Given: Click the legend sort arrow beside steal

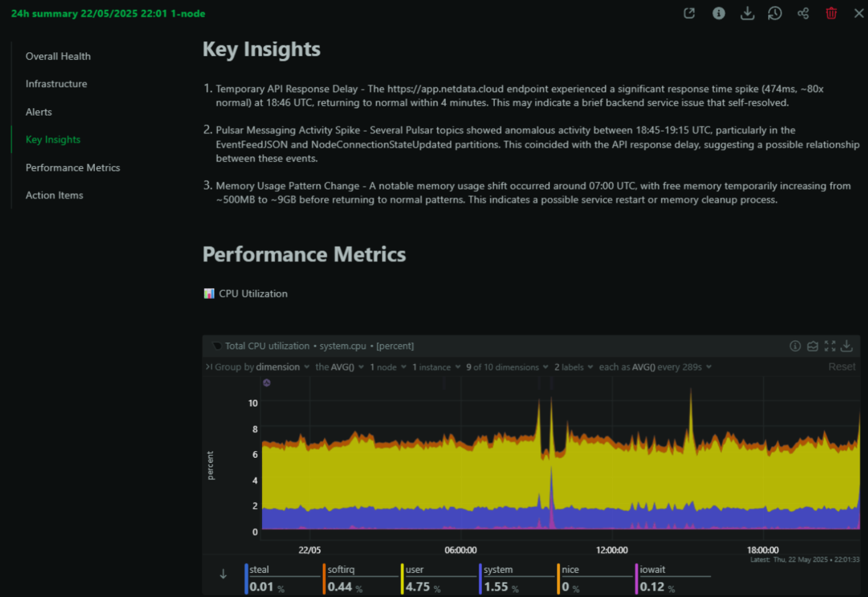Looking at the screenshot, I should pos(223,575).
